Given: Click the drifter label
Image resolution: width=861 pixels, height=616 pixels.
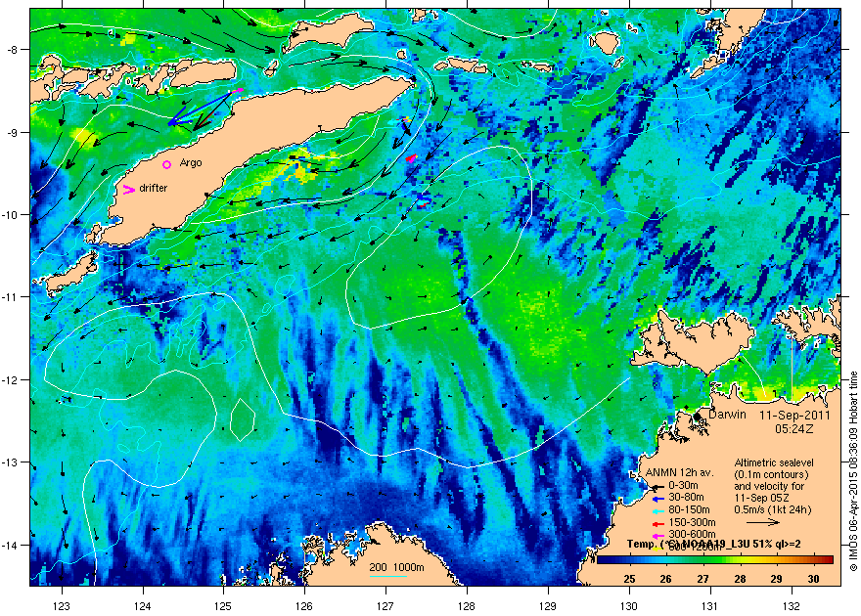Looking at the screenshot, I should (154, 188).
